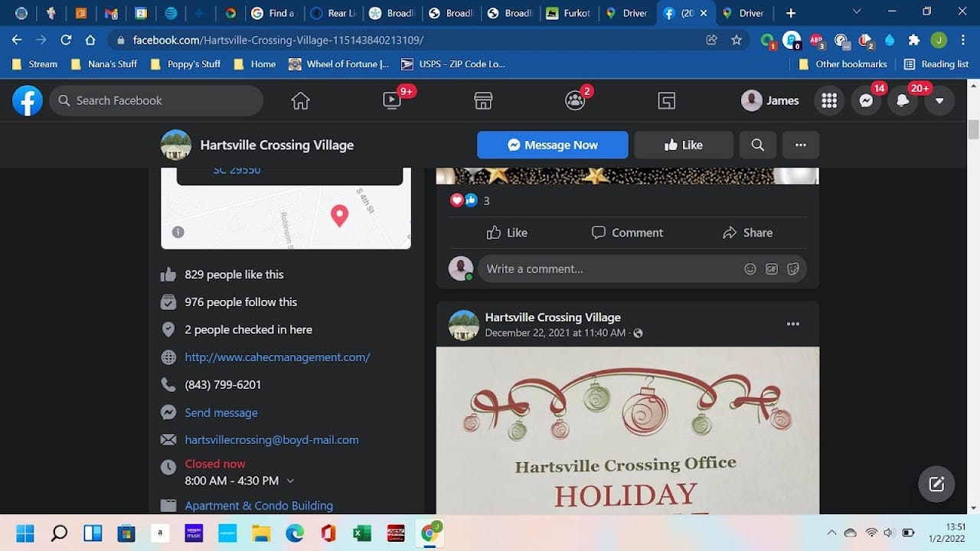Open the Other bookmarks folder

click(842, 64)
